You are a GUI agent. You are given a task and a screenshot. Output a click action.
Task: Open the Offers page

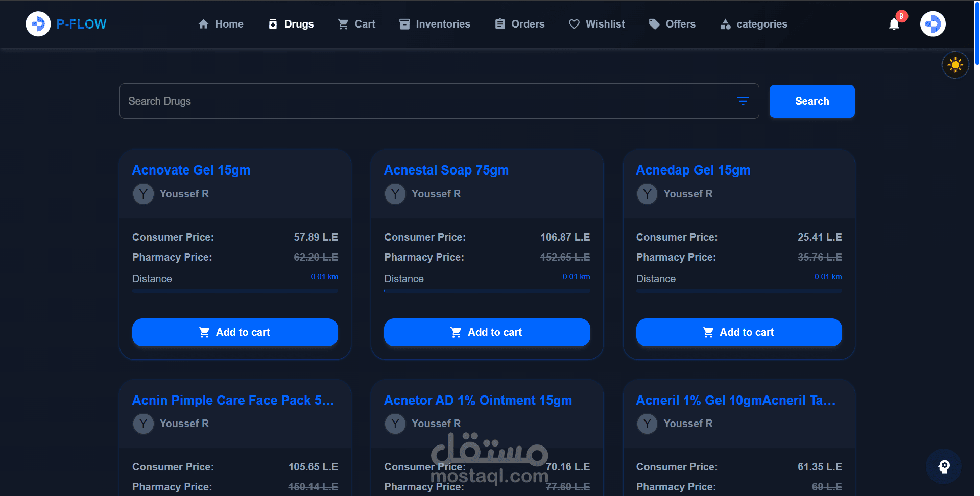672,24
